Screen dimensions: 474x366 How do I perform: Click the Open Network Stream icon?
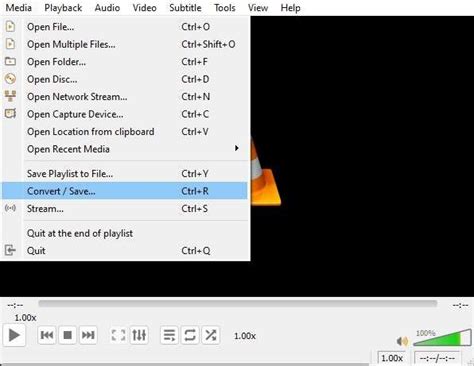(x=10, y=96)
